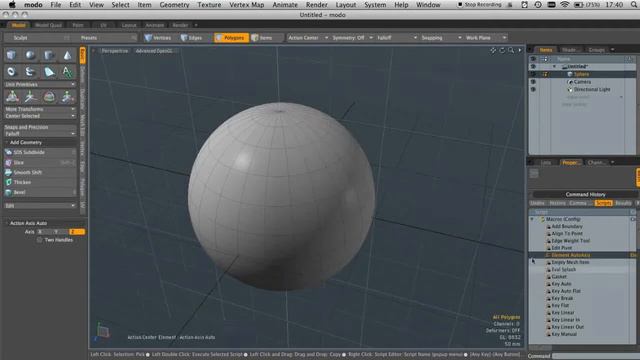Select the Cube primitive tool icon
Image resolution: width=640 pixels, height=360 pixels.
pyautogui.click(x=11, y=55)
